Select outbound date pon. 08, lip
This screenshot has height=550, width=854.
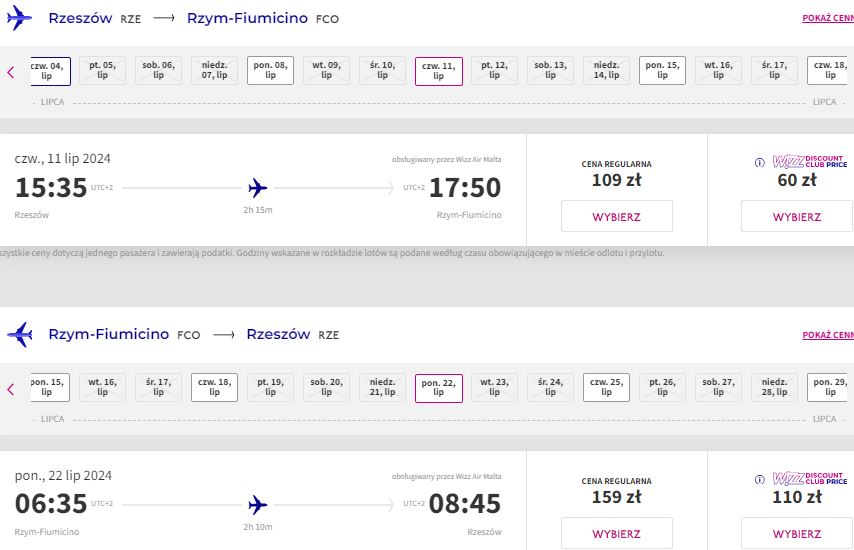(x=270, y=70)
